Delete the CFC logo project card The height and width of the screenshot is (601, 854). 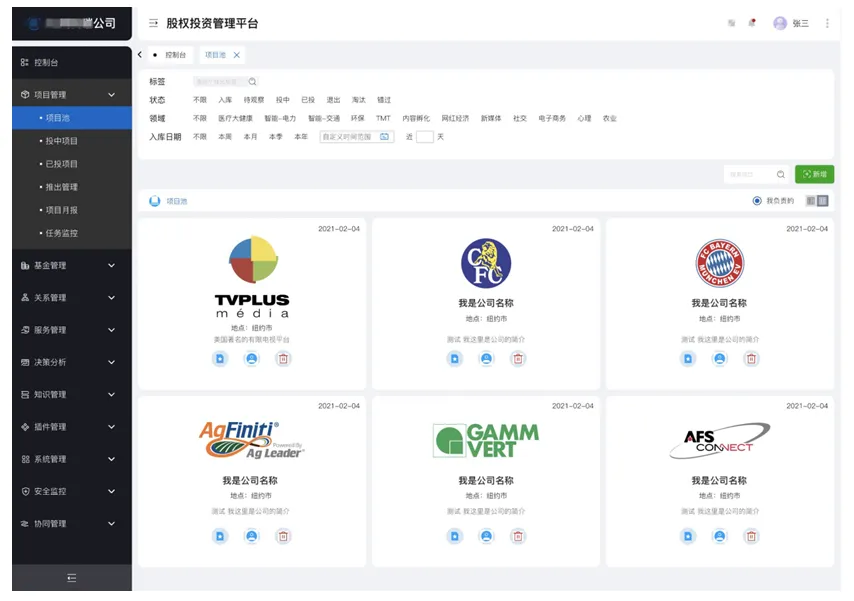(x=518, y=359)
